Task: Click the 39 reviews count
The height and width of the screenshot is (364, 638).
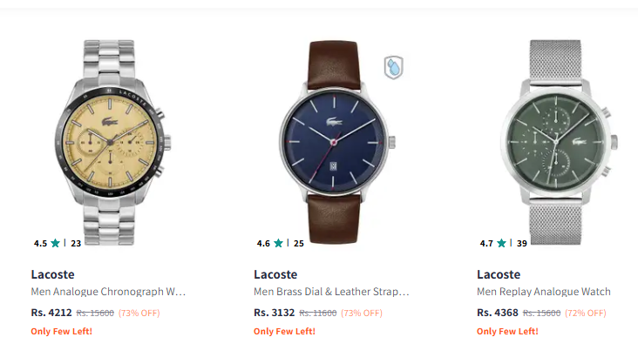Action: click(x=522, y=244)
